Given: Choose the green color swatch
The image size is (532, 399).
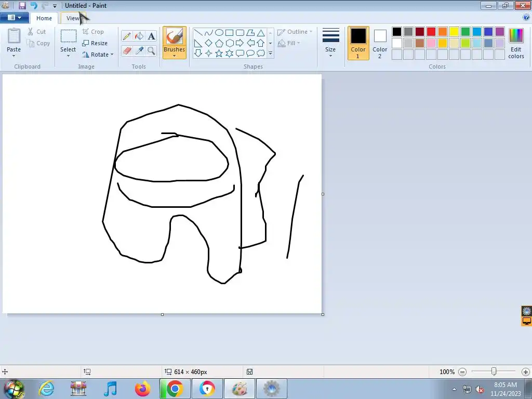Looking at the screenshot, I should tap(465, 32).
